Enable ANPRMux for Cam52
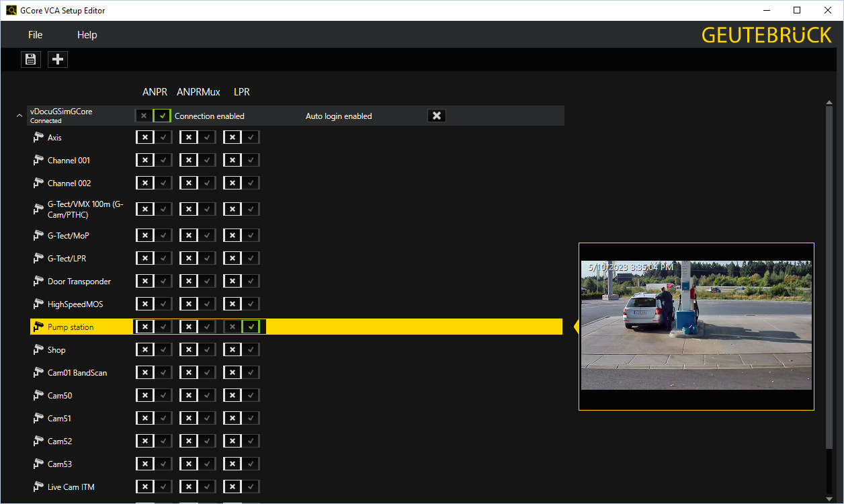 pyautogui.click(x=207, y=442)
